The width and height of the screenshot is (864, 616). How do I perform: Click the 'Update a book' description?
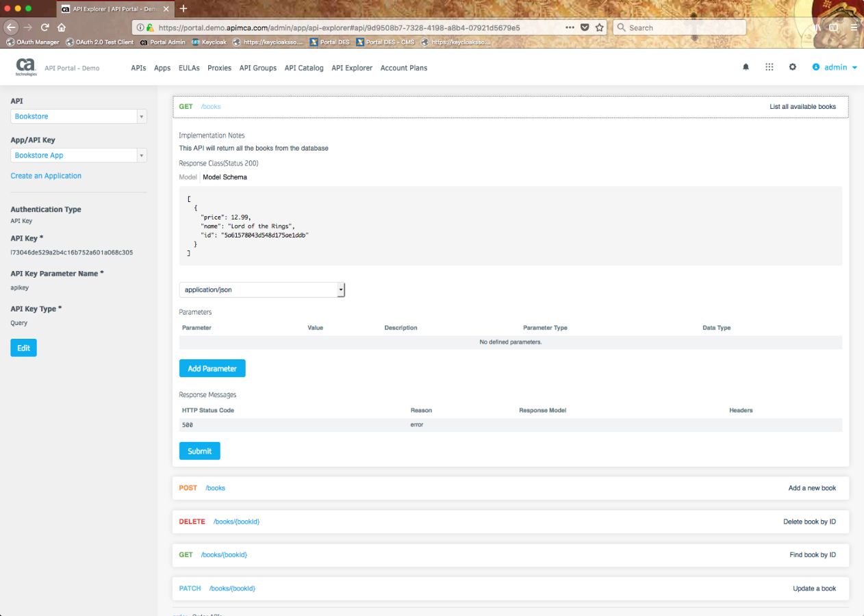pyautogui.click(x=814, y=589)
